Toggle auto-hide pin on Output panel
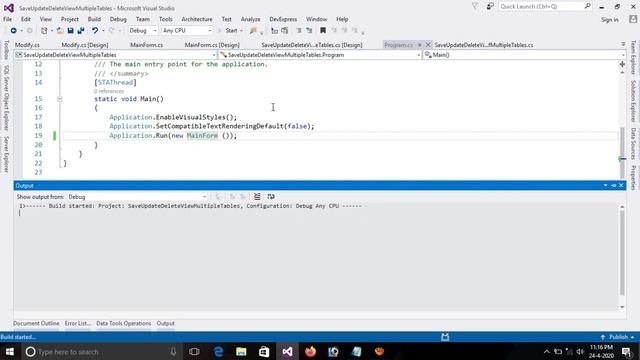Image resolution: width=640 pixels, height=360 pixels. click(613, 185)
